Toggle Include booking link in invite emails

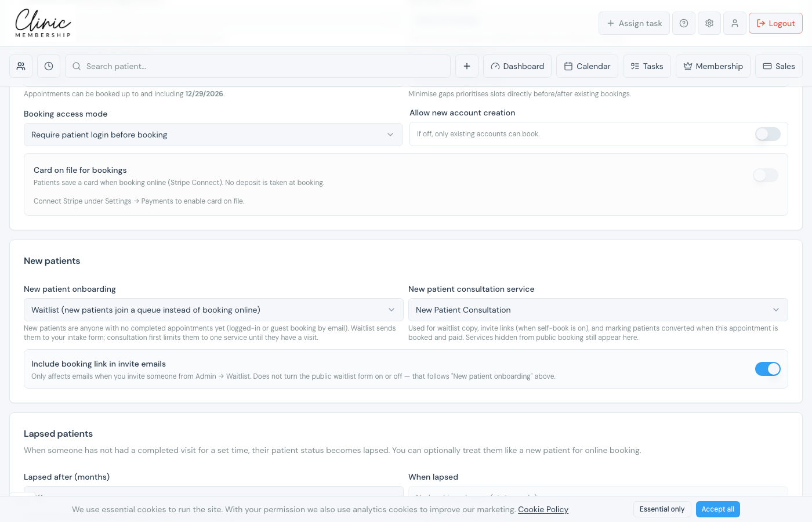(767, 369)
